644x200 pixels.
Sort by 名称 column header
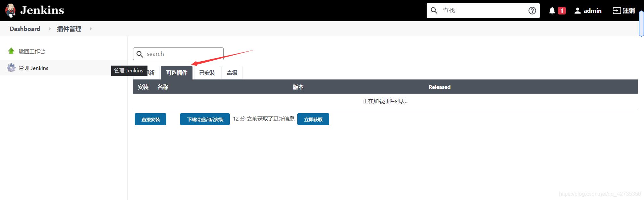(x=163, y=87)
